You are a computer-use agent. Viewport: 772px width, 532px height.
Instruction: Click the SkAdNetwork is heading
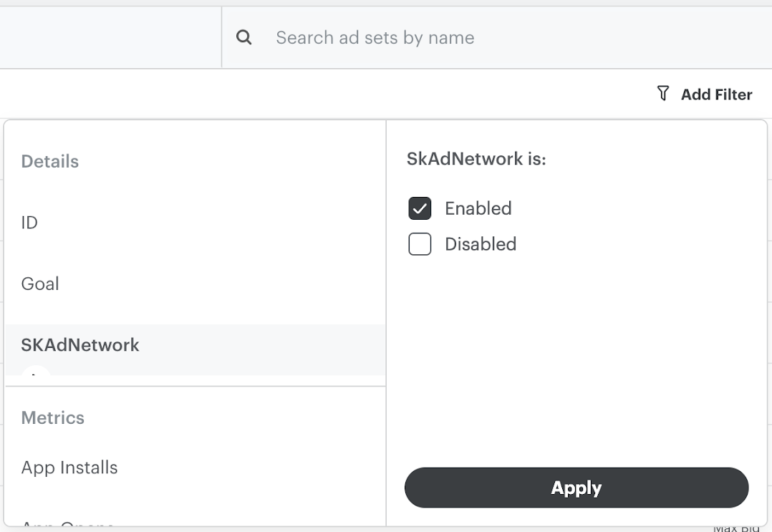[x=477, y=158]
